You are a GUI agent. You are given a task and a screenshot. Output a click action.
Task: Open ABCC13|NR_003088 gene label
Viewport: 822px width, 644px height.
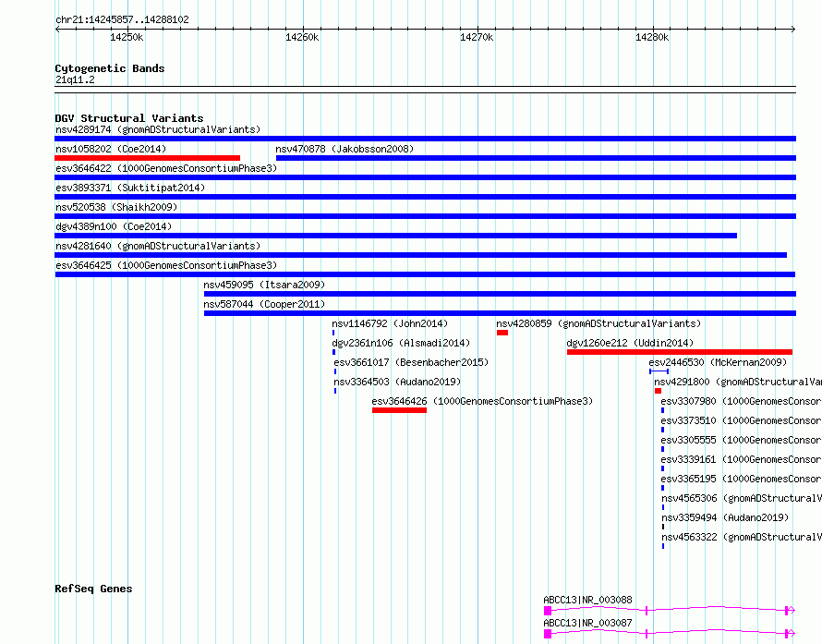tap(587, 600)
